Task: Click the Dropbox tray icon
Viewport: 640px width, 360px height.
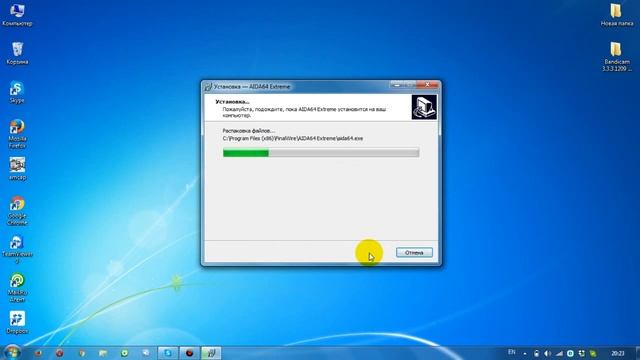Action: [x=582, y=353]
